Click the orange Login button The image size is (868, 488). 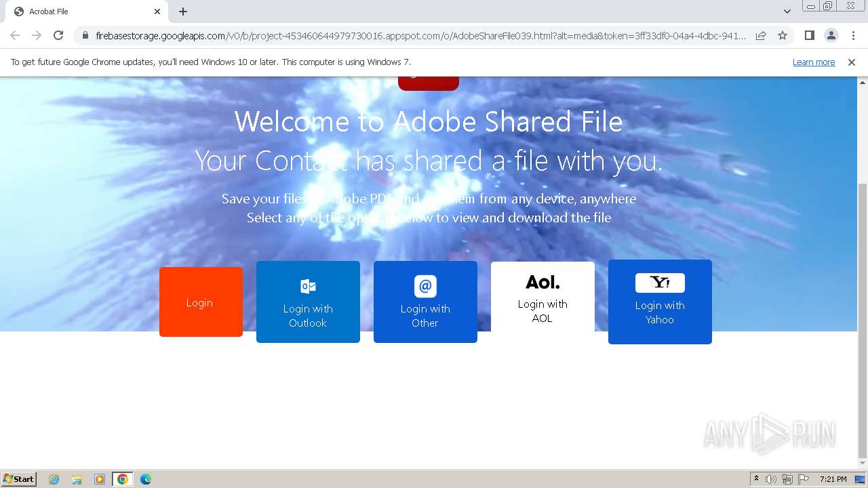[201, 302]
